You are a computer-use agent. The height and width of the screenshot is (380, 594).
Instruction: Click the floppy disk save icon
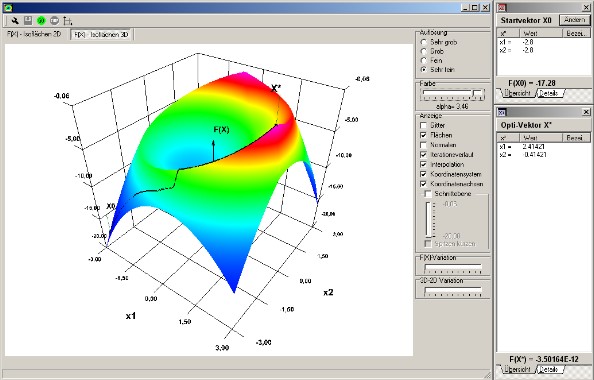[x=28, y=20]
